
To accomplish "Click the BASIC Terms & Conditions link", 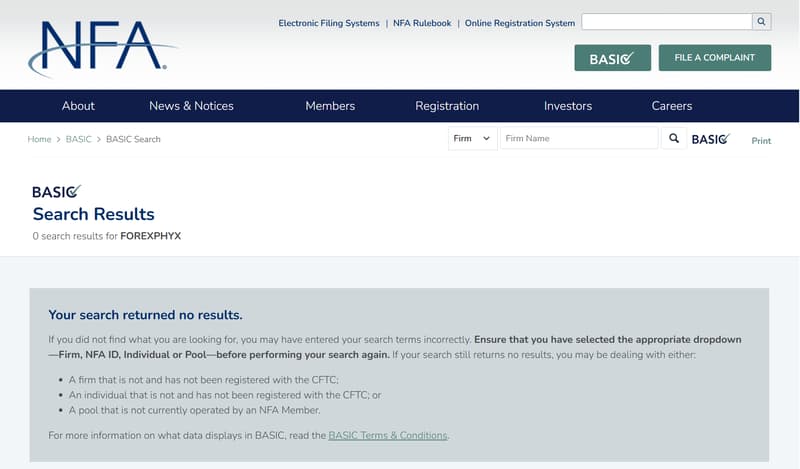I will pos(388,435).
